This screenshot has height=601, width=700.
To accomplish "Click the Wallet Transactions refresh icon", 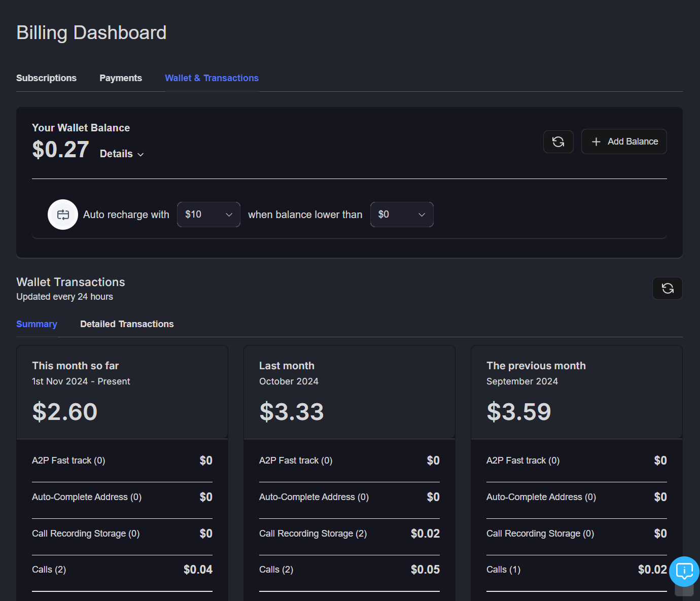I will point(667,289).
